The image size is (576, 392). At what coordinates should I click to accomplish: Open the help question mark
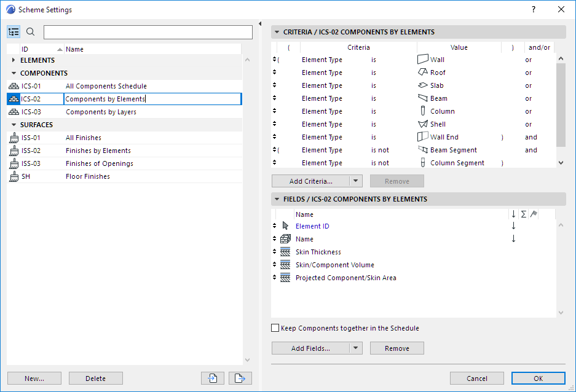pyautogui.click(x=534, y=10)
